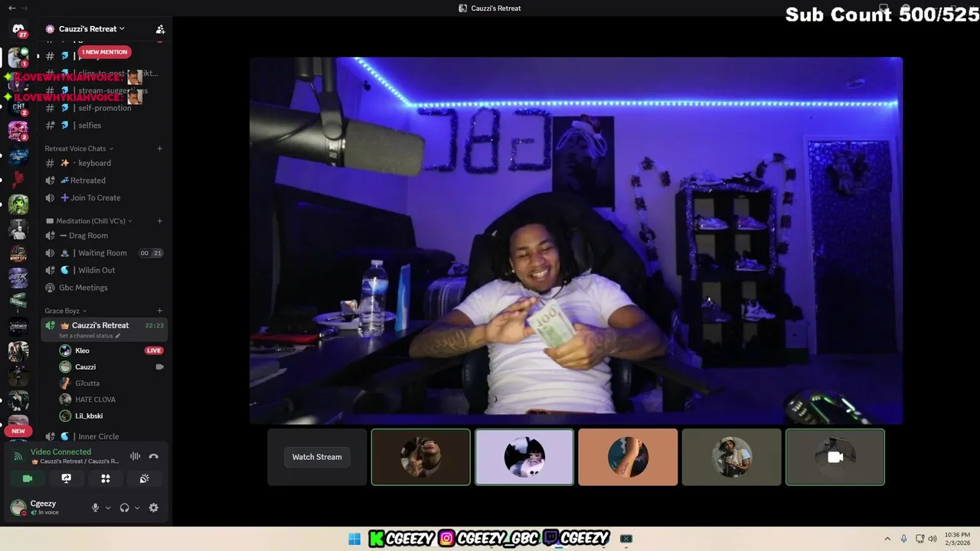Viewport: 980px width, 551px height.
Task: Open Discord direct messages home icon
Action: point(18,29)
